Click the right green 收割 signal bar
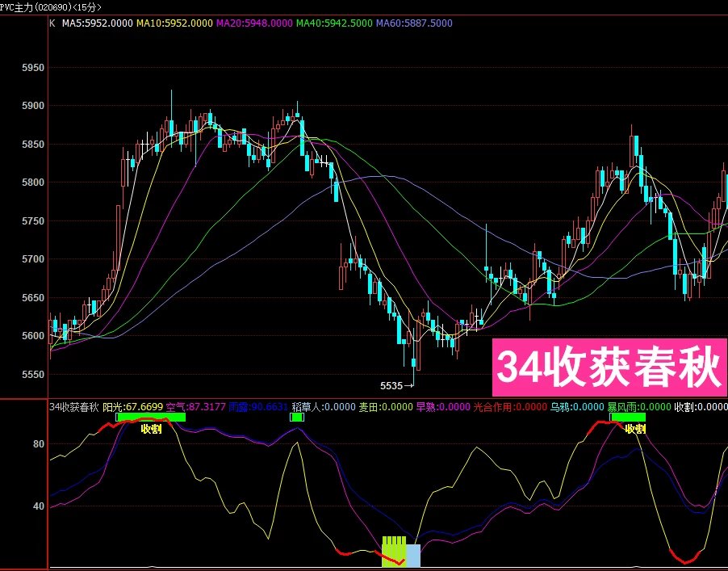 pos(628,418)
